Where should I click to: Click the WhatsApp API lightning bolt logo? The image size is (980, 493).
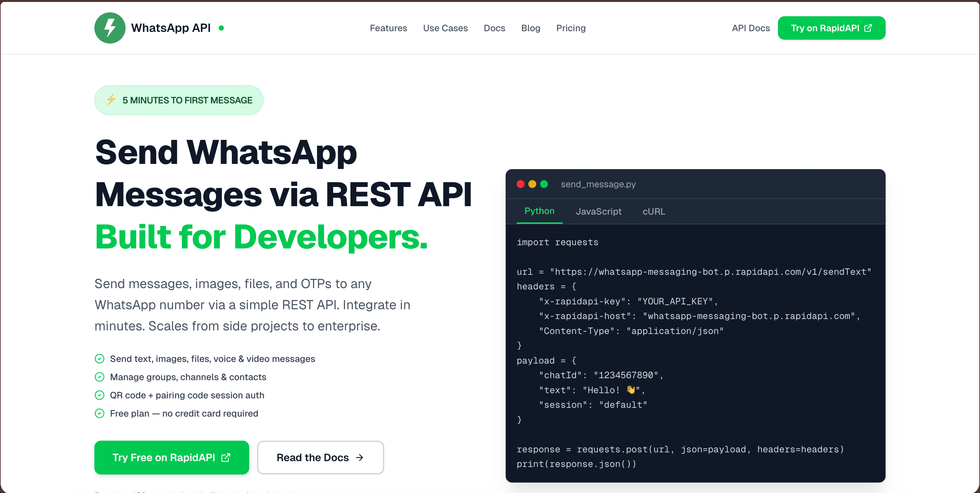coord(109,28)
